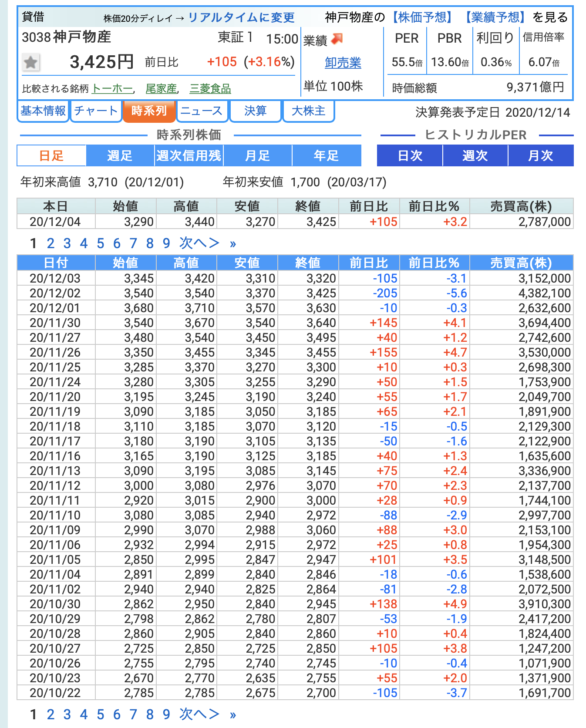The width and height of the screenshot is (586, 728).
Task: Switch to 年足 yearly view
Action: coord(327,155)
